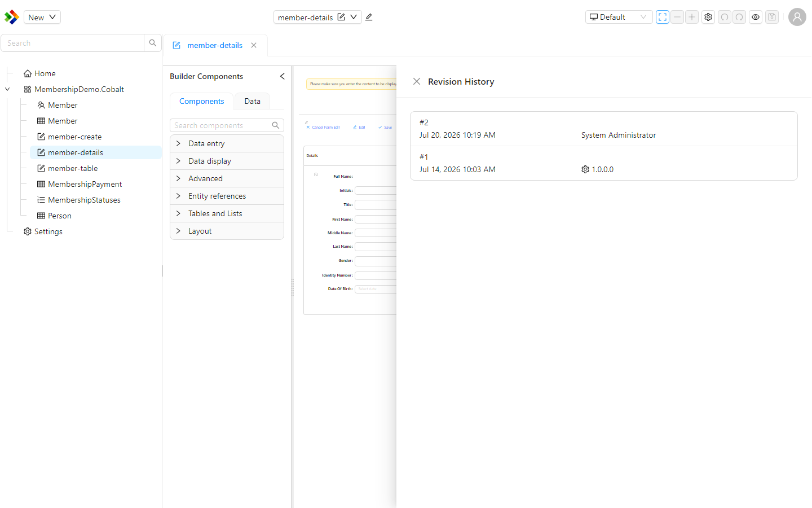812x508 pixels.
Task: Click the zoom in plus icon
Action: coord(692,17)
